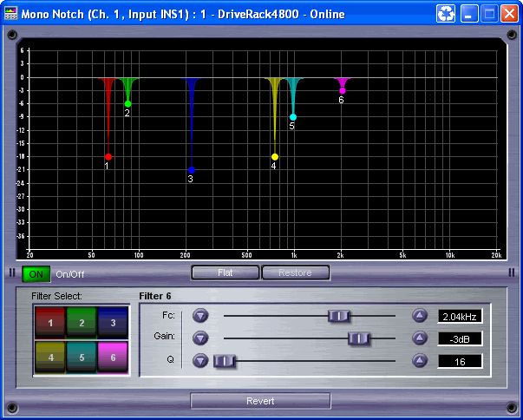Click the Gain slider handle
The width and height of the screenshot is (523, 420).
click(358, 338)
